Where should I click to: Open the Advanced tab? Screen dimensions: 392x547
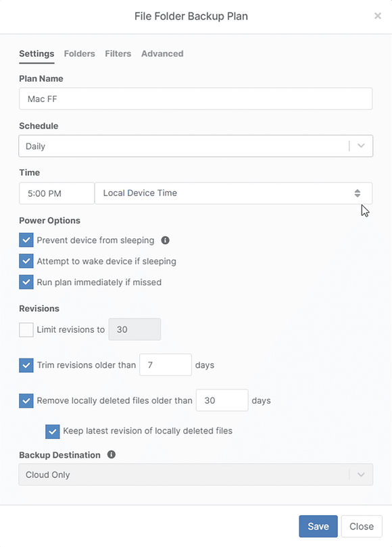point(162,53)
